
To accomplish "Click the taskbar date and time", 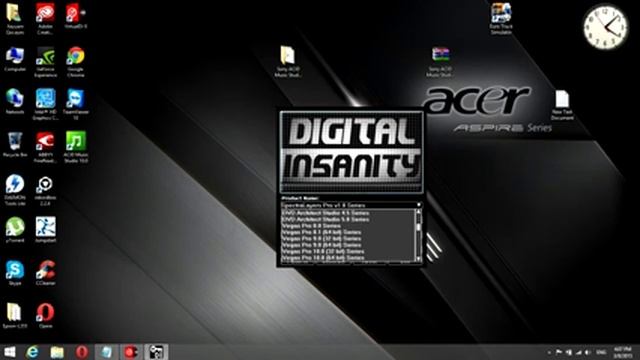I will pos(622,352).
